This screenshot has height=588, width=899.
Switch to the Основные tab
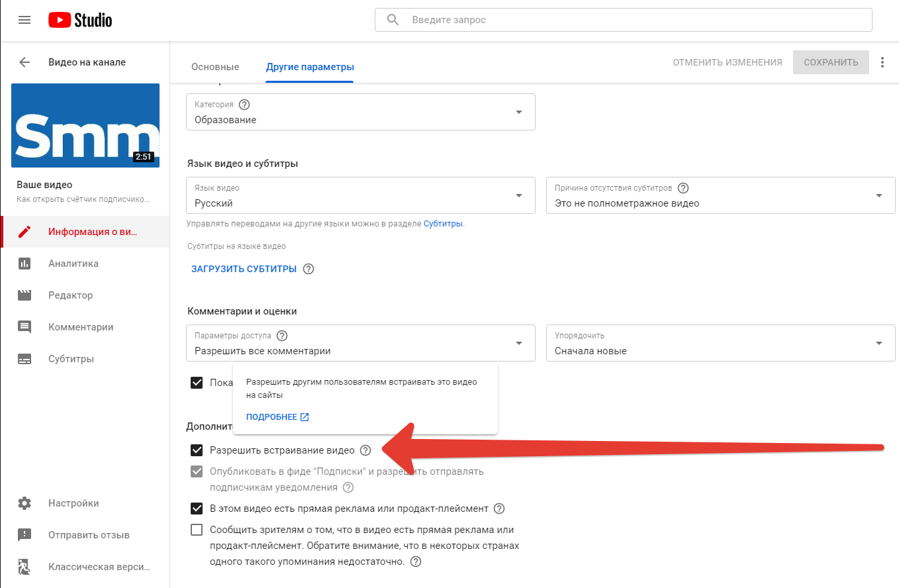215,67
